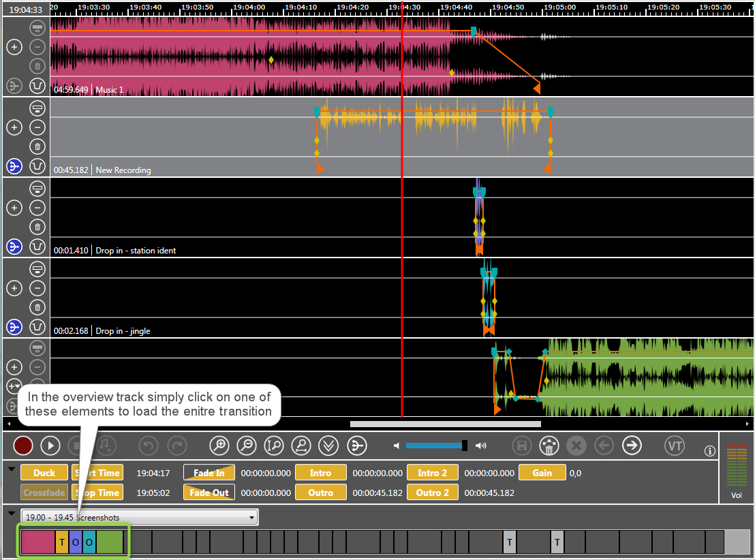Toggle the blue routing icon on New Recording track
This screenshot has height=560, width=755.
pyautogui.click(x=14, y=166)
